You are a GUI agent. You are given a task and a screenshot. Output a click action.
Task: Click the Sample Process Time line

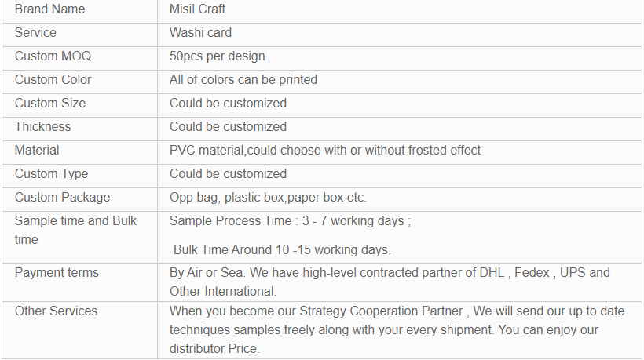pos(290,220)
